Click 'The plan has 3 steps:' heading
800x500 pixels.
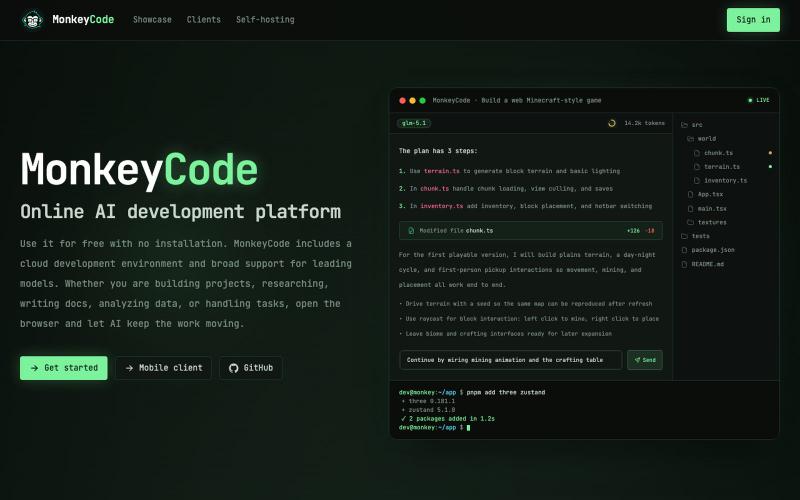tap(438, 151)
